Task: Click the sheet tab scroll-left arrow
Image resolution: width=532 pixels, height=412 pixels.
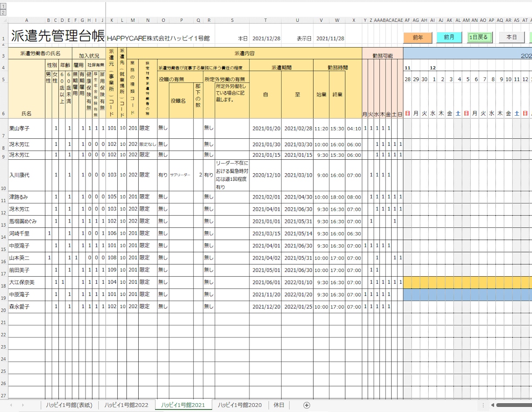Action: pyautogui.click(x=11, y=405)
